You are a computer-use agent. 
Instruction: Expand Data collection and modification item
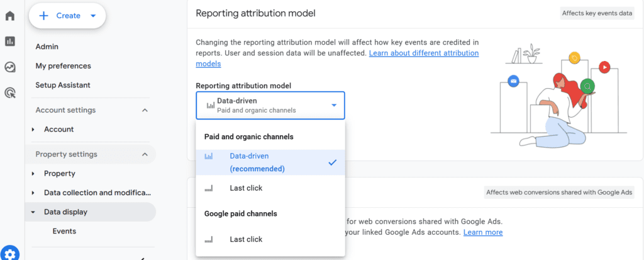coord(33,193)
